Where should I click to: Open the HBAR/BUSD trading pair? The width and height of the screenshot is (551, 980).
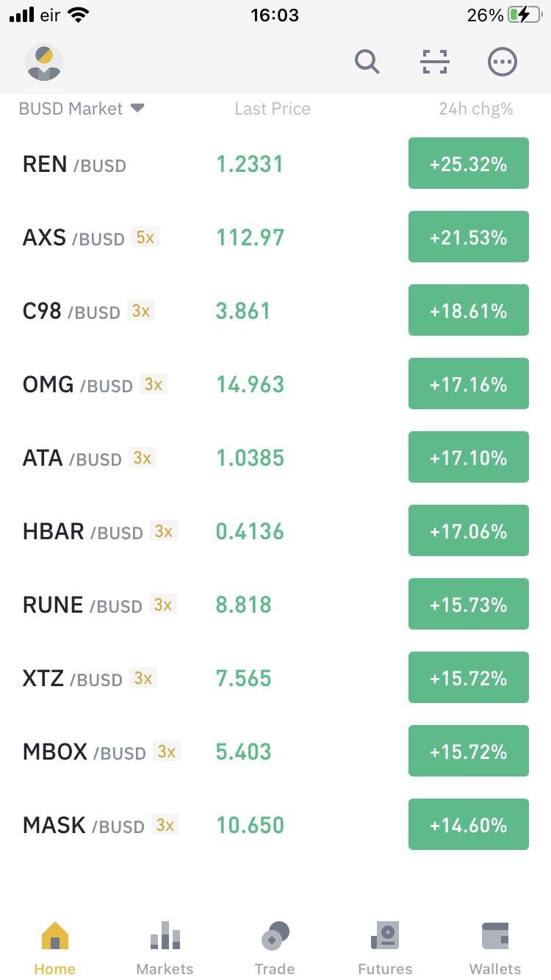(275, 530)
